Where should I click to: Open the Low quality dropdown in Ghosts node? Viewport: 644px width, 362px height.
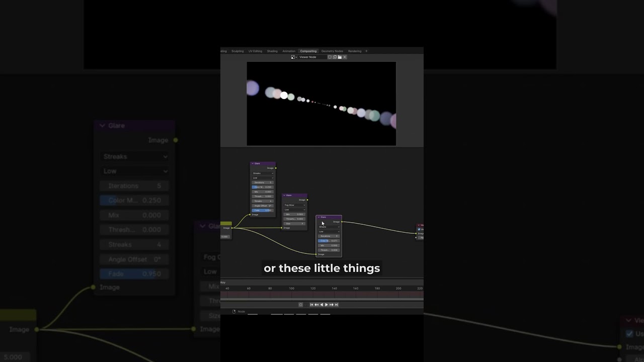click(x=329, y=231)
